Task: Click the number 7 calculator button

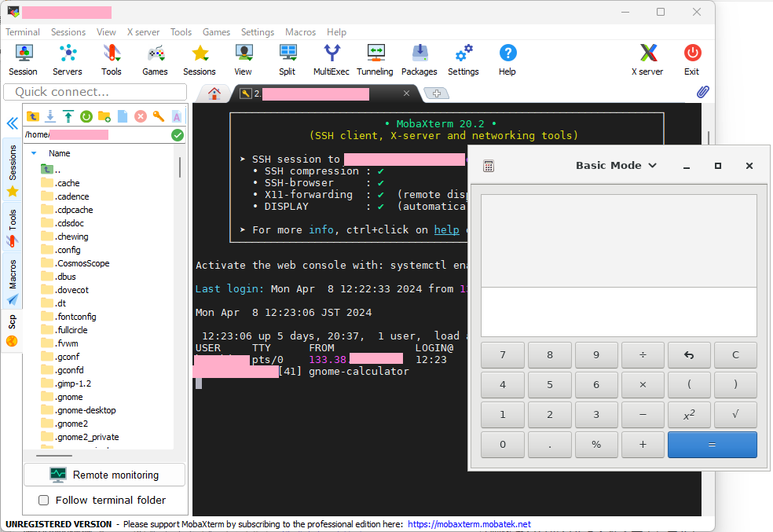Action: click(503, 355)
